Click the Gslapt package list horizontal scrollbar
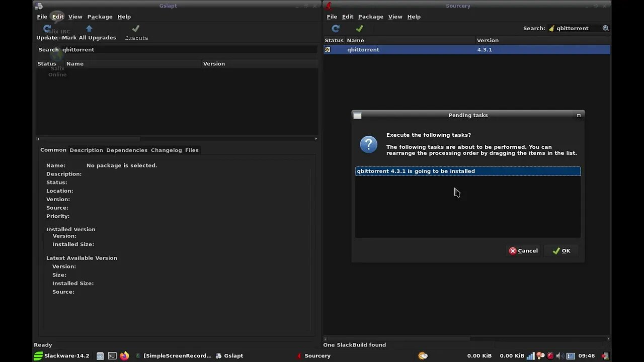 (177, 139)
